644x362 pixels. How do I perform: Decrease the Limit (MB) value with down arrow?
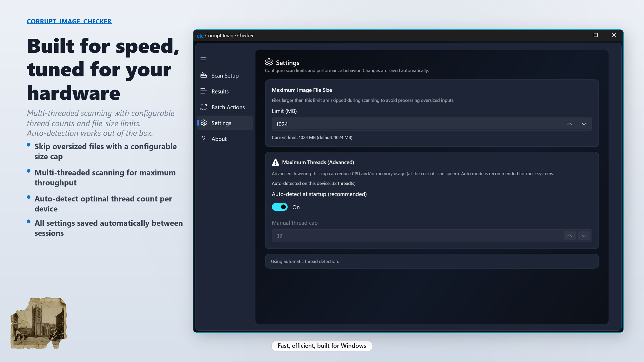[x=584, y=124]
